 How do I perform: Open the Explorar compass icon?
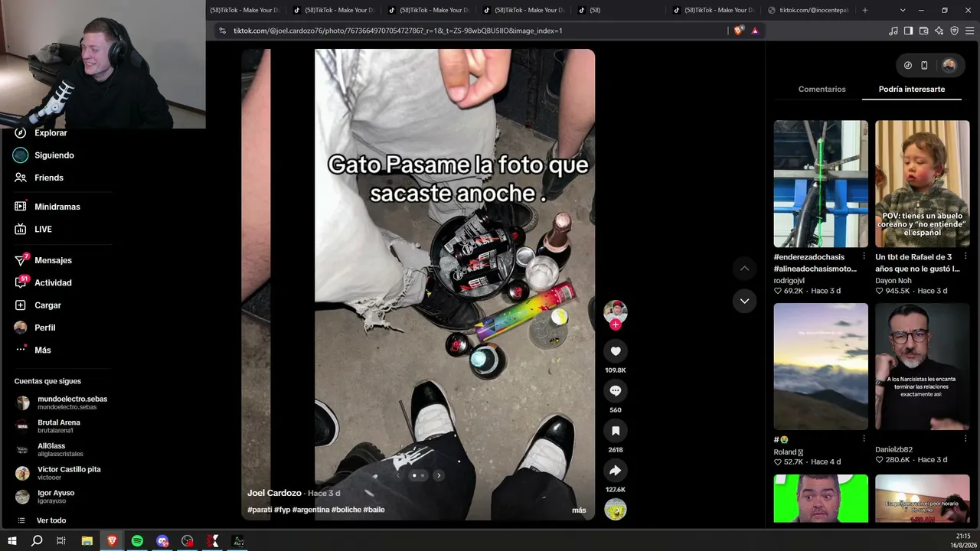click(x=21, y=132)
